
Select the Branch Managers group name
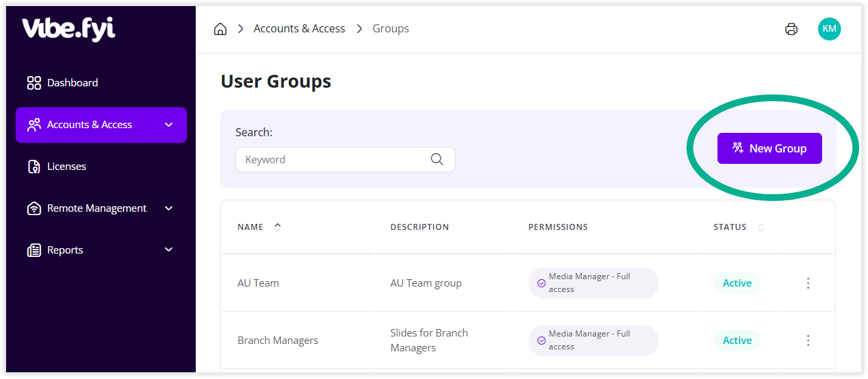[x=278, y=341]
